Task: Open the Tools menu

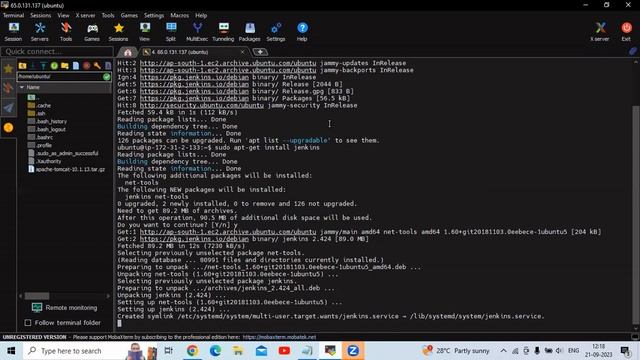Action: (108, 16)
